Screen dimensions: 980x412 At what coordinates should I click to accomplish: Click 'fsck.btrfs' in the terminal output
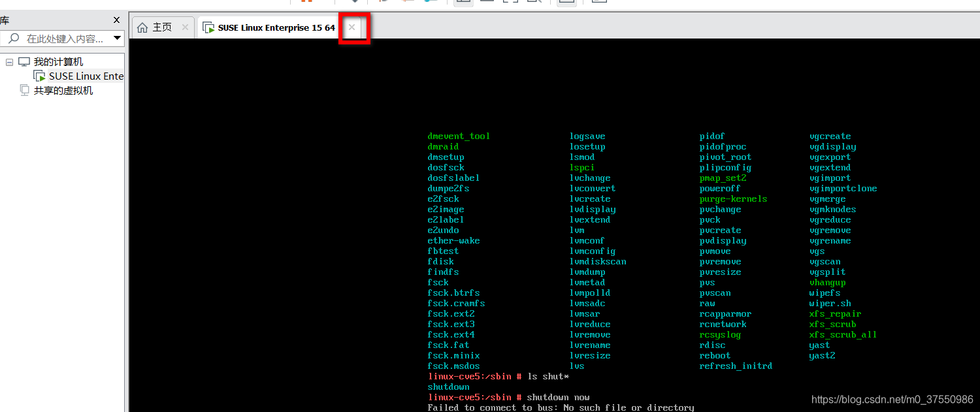[x=453, y=293]
